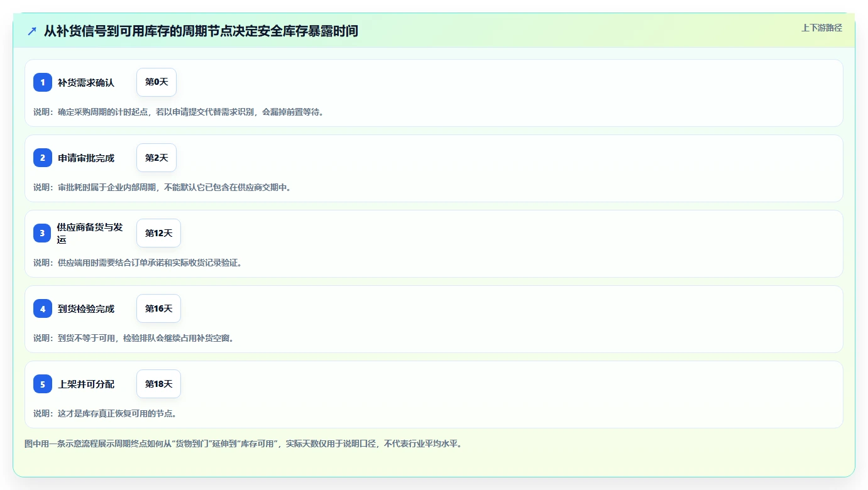
Task: Click the arrow icon beside the title
Action: click(x=32, y=31)
